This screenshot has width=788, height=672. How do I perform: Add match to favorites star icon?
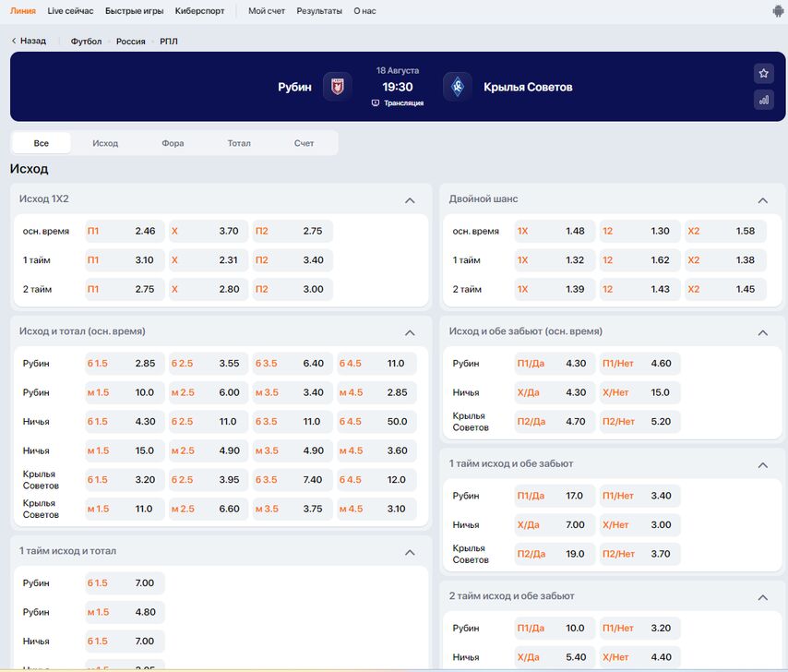pyautogui.click(x=763, y=73)
